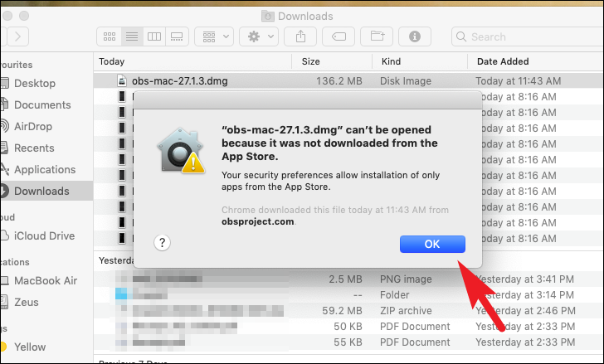604x364 pixels.
Task: Focus the Finder Search field
Action: tap(528, 36)
